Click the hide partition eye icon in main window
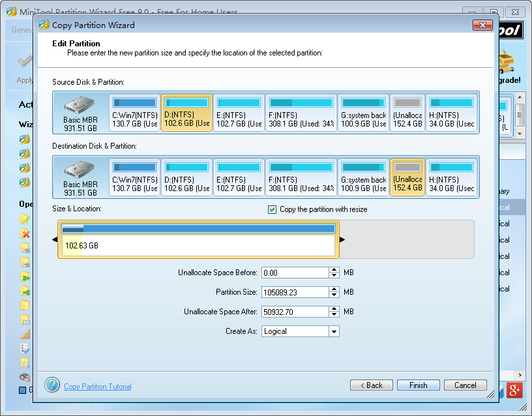This screenshot has width=532, height=416. pyautogui.click(x=25, y=377)
